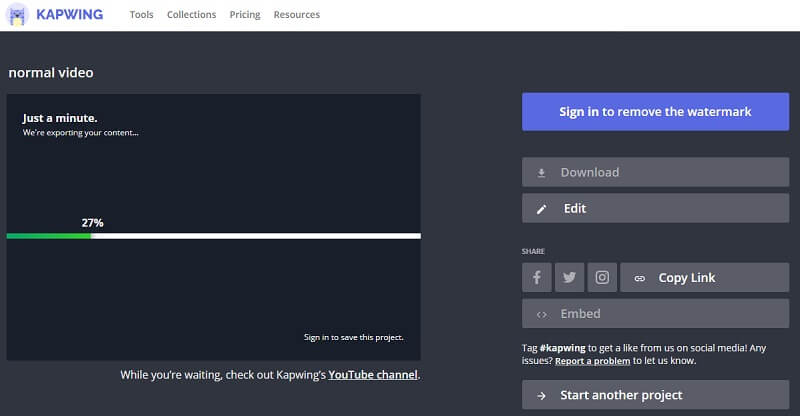Click the Embed button
This screenshot has height=416, width=800.
point(655,313)
